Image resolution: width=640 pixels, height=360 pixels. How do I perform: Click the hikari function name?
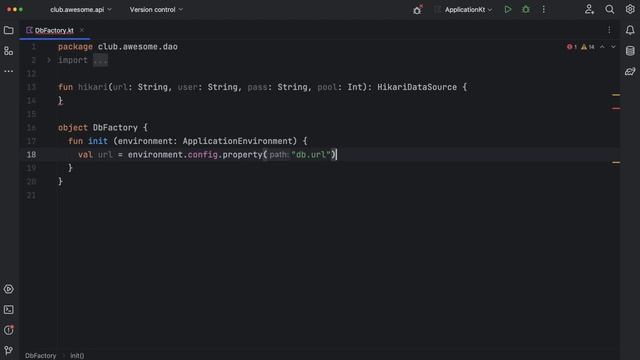point(93,87)
